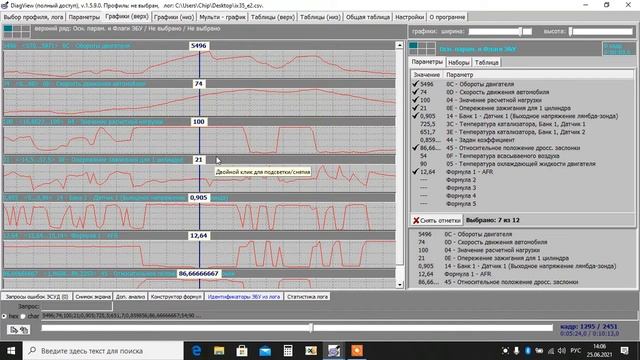Open the Windows Start menu
The height and width of the screenshot is (360, 640).
tap(11, 351)
